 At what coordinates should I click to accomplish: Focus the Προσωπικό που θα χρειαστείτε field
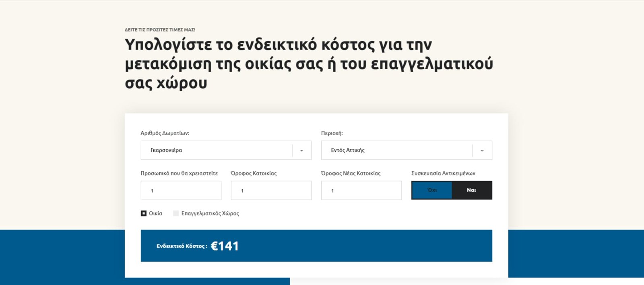[181, 190]
